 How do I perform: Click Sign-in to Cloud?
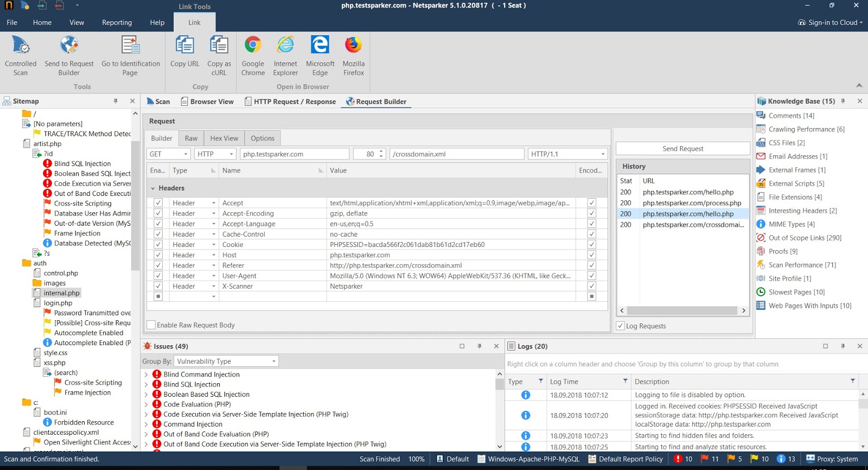830,22
